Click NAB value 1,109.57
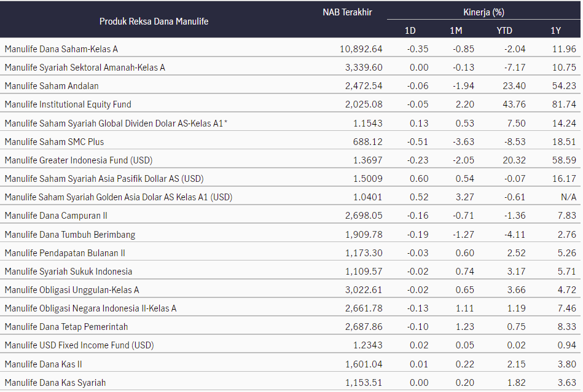 tap(364, 272)
